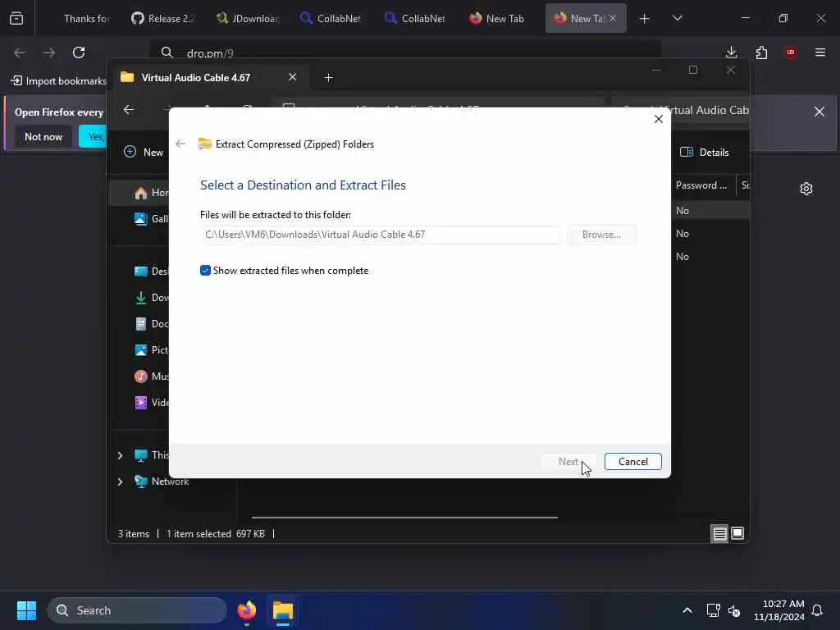Open Videos in Explorer sidebar
The height and width of the screenshot is (630, 840).
tap(152, 402)
